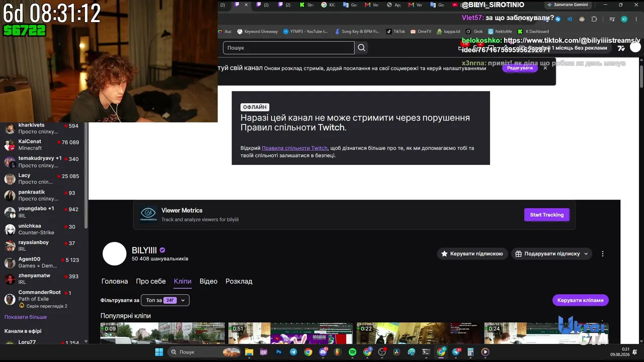Click the Запитати Gemini button

pyautogui.click(x=568, y=5)
